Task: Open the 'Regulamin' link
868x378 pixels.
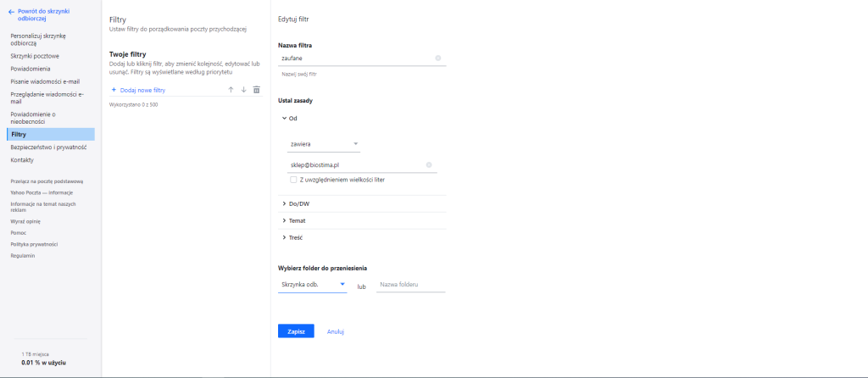Action: coord(23,256)
